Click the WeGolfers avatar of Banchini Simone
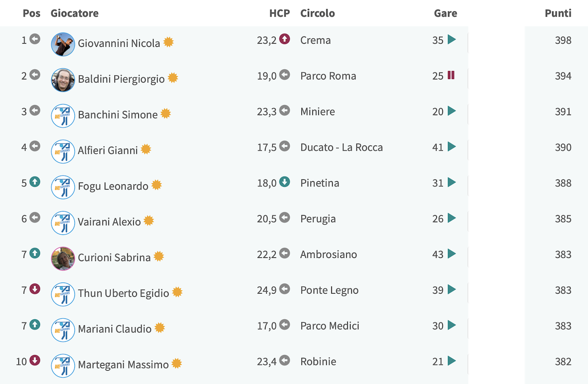This screenshot has width=588, height=384. click(63, 116)
